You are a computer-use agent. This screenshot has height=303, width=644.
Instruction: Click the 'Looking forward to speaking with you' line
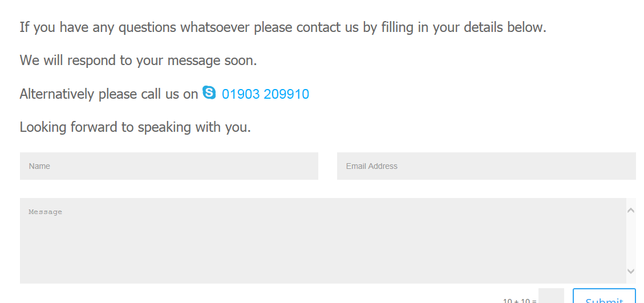coord(135,127)
